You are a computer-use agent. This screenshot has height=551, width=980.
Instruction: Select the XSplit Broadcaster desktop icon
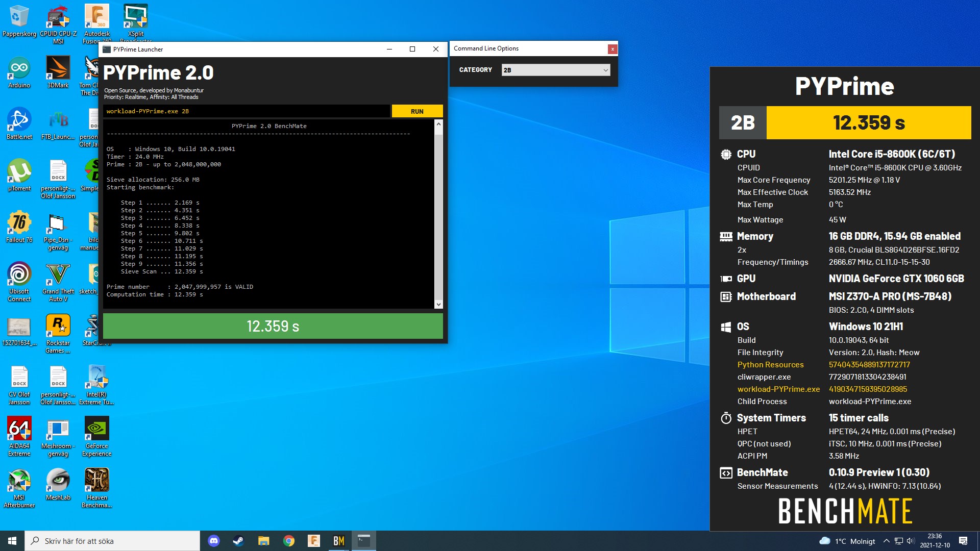(136, 23)
